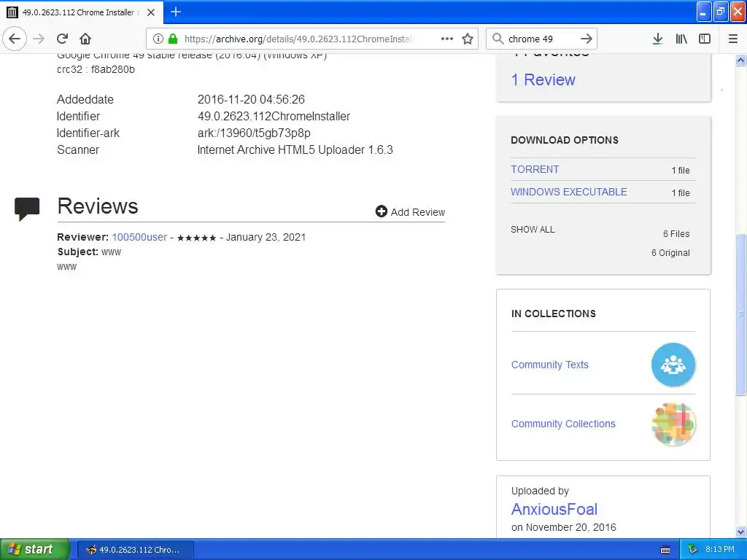Click the green secure padlock icon
The width and height of the screenshot is (747, 560).
[173, 39]
